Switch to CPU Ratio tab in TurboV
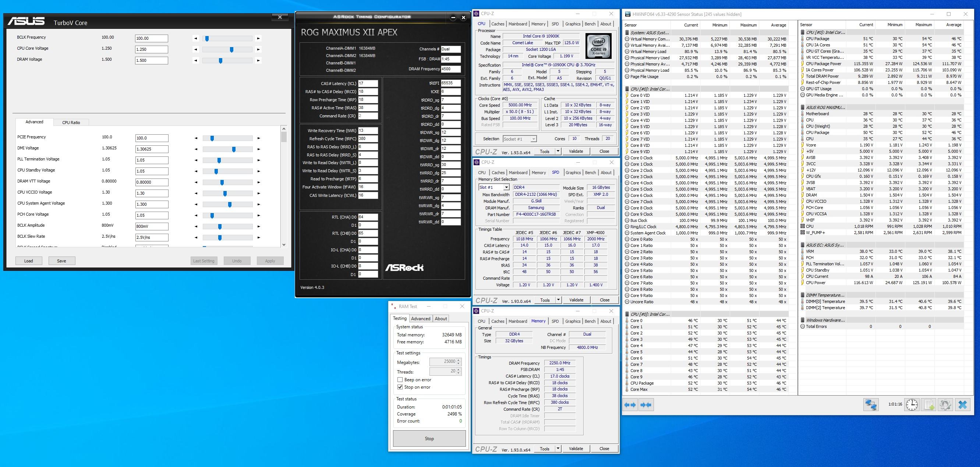980x467 pixels. pyautogui.click(x=71, y=123)
